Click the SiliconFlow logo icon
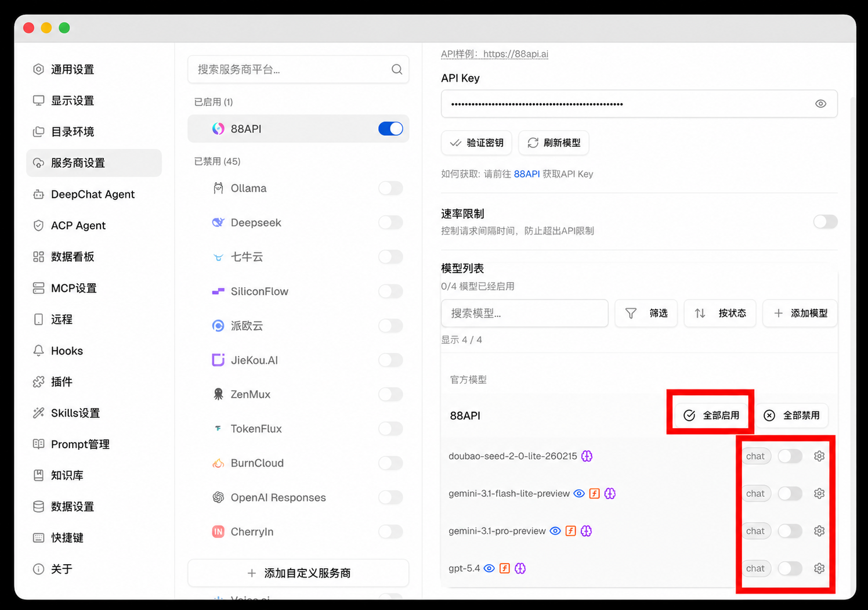The image size is (868, 610). coord(218,291)
